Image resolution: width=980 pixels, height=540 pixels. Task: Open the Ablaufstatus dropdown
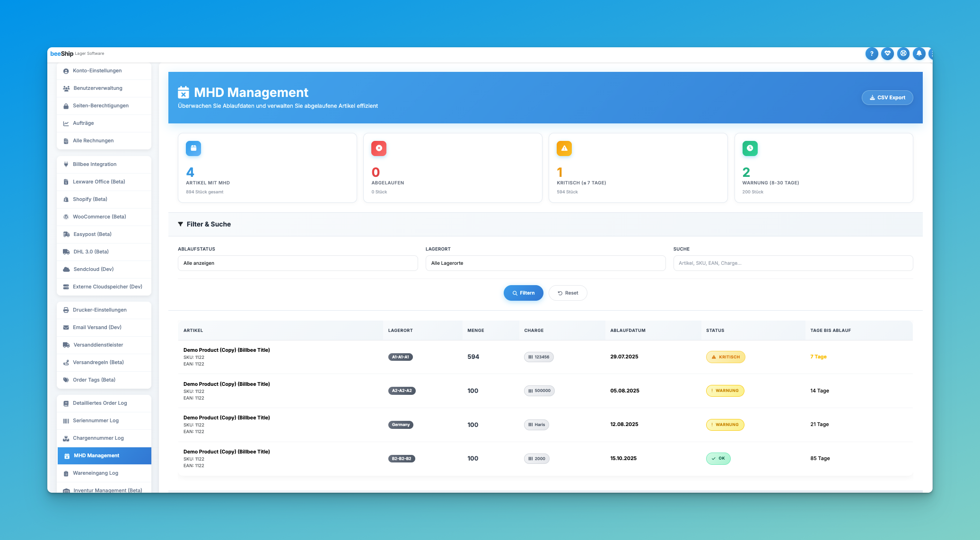coord(297,263)
